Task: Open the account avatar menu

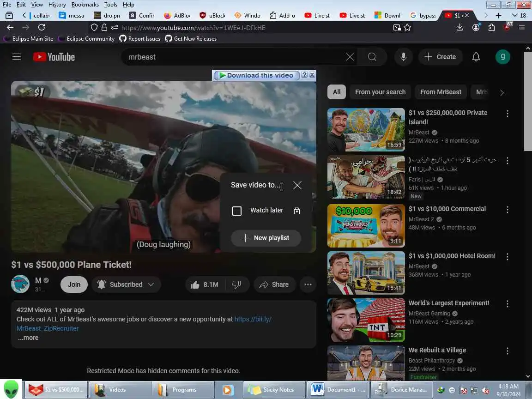Action: [502, 57]
